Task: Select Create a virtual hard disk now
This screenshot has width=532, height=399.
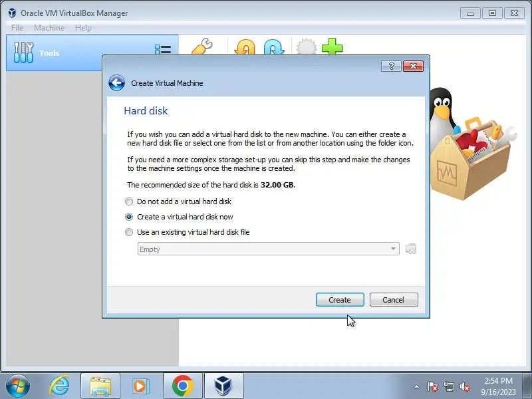Action: [x=179, y=217]
